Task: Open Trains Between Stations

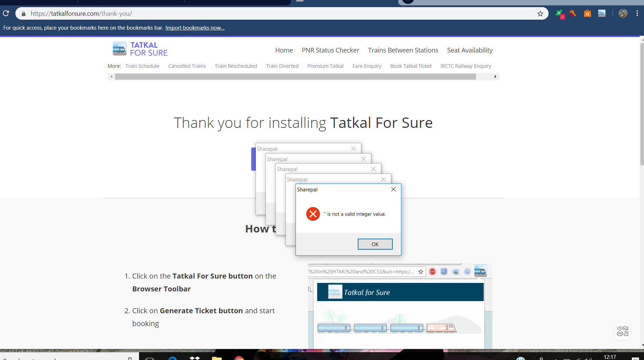Action: 403,50
